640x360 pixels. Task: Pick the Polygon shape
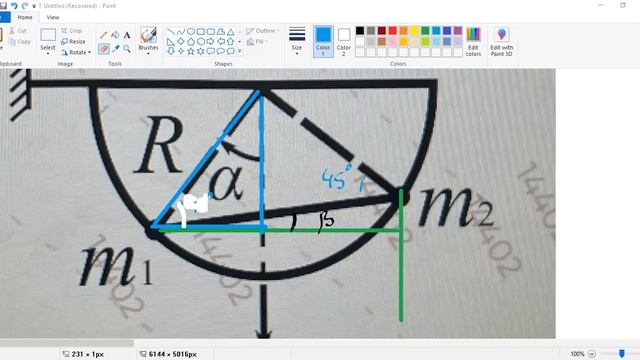point(220,31)
